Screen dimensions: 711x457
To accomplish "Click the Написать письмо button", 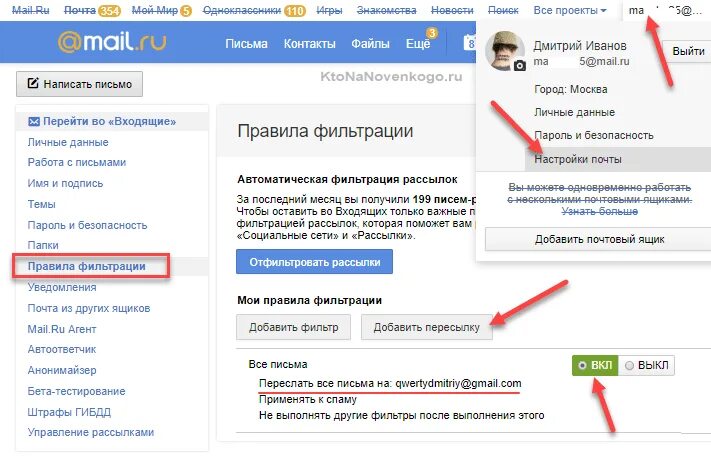I will tap(79, 84).
